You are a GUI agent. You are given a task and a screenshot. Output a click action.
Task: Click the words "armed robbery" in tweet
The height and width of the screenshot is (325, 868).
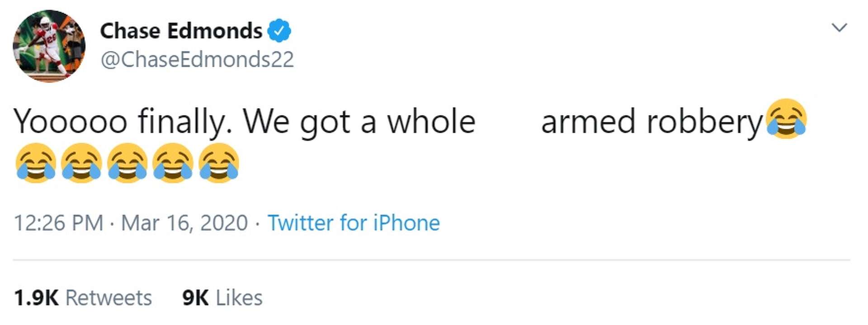tap(651, 121)
